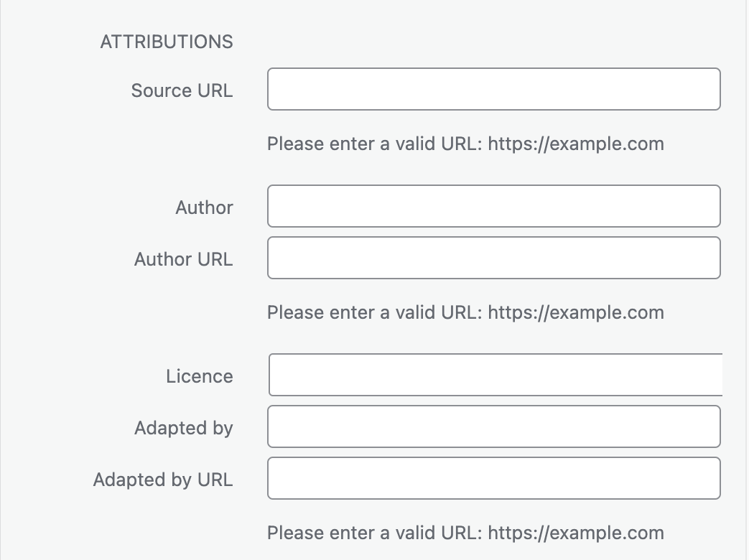Click the example.com text below Author URL
This screenshot has width=749, height=560.
576,312
